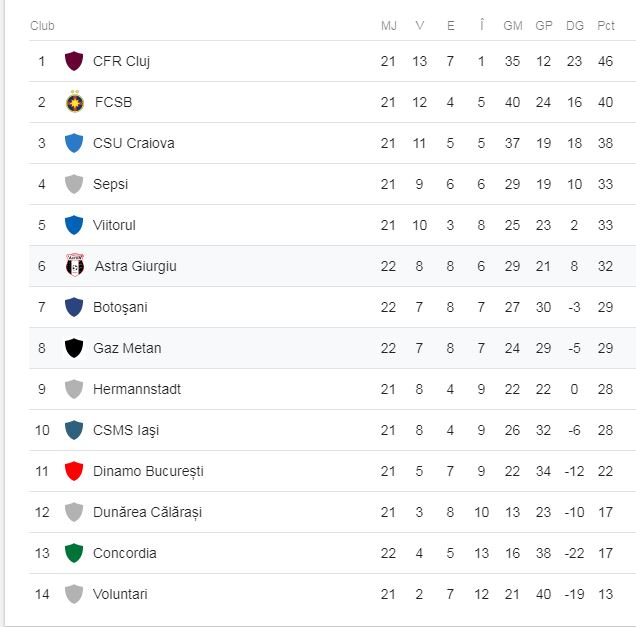This screenshot has height=627, width=636.
Task: Click the Voluntari grey shield icon
Action: pyautogui.click(x=73, y=594)
